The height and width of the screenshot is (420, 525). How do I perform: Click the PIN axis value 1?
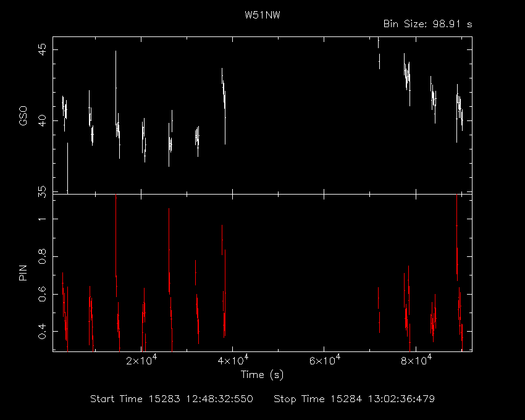click(43, 219)
